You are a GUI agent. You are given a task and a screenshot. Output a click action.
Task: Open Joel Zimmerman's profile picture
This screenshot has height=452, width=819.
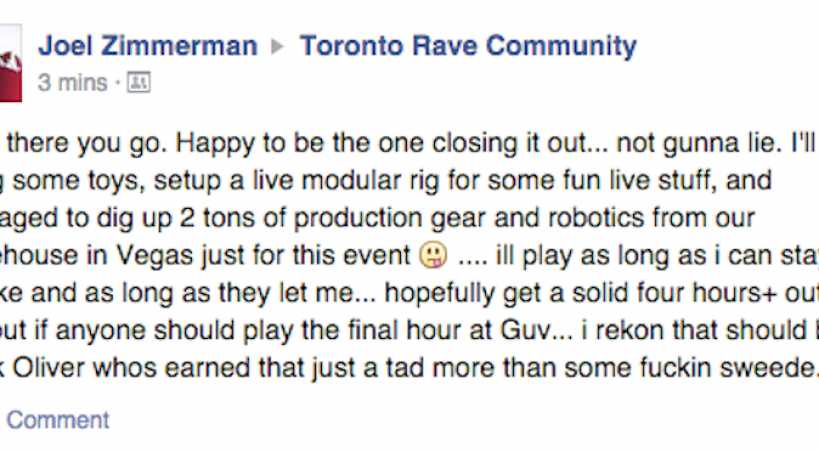pos(10,62)
